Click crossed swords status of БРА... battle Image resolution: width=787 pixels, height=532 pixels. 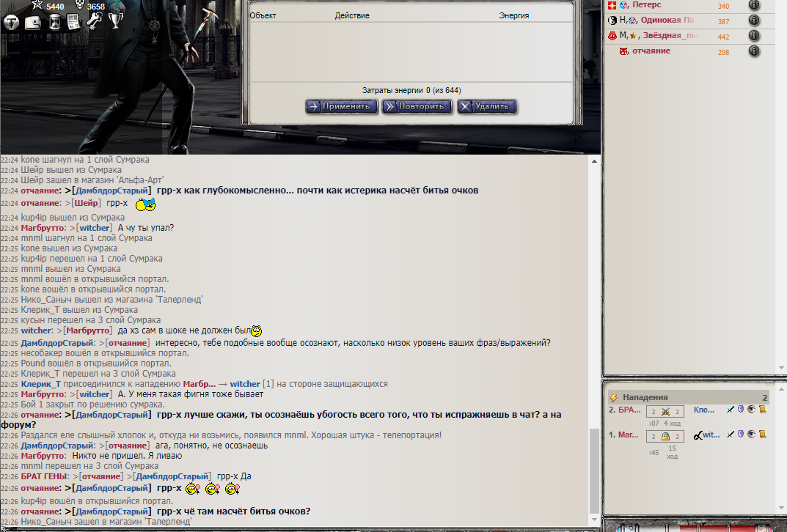[x=665, y=412]
